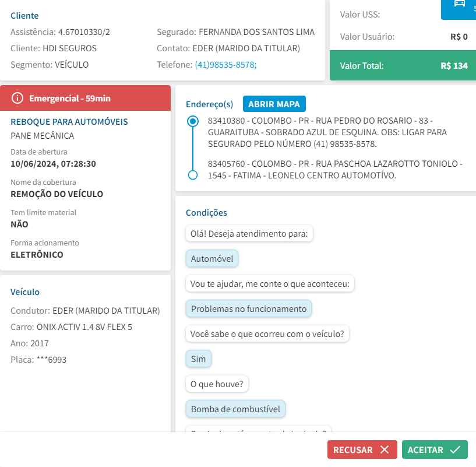The width and height of the screenshot is (476, 467).
Task: Click the X icon on RECUSAR button
Action: point(385,450)
